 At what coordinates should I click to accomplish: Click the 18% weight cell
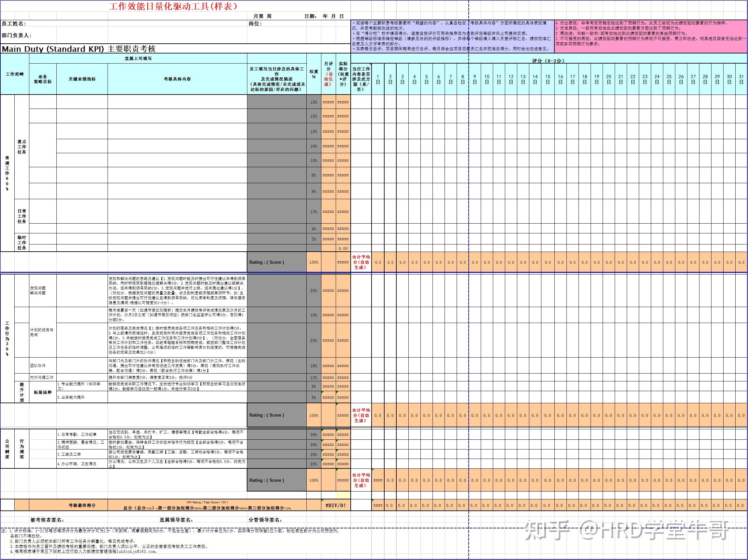coord(314,365)
